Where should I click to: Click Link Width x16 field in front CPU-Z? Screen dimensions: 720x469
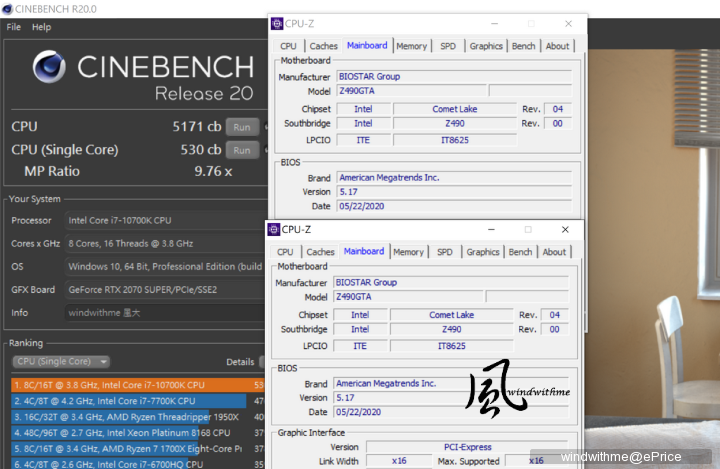399,461
